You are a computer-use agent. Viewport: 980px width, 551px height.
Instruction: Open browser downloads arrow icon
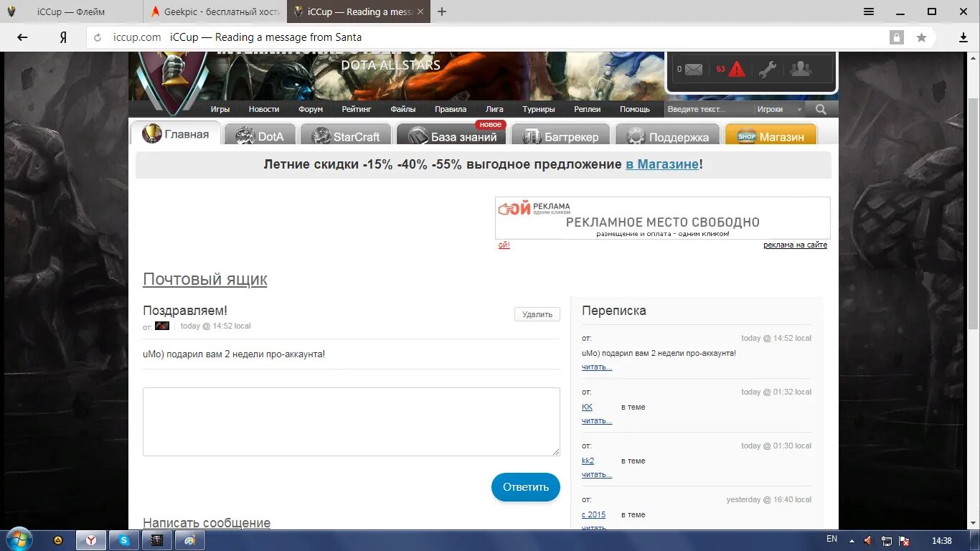(963, 37)
